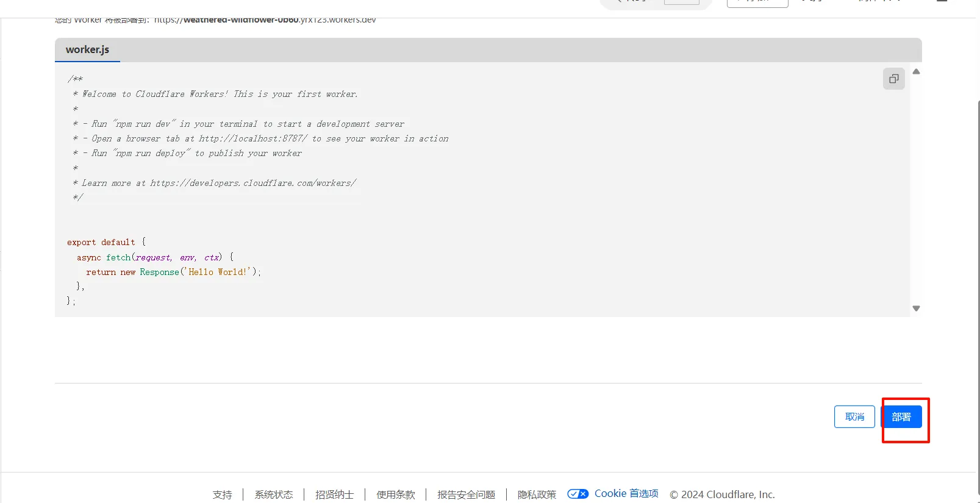
Task: Click the 'export default' code line
Action: tap(101, 242)
